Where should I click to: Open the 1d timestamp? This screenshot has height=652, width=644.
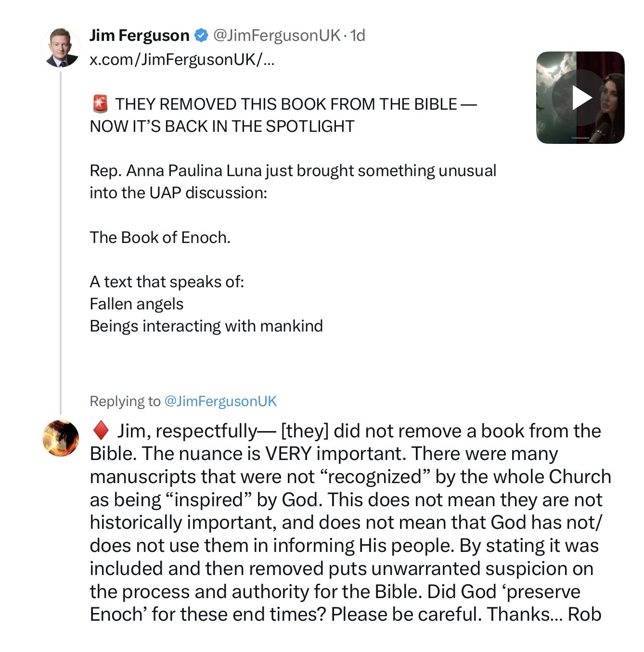pyautogui.click(x=358, y=35)
